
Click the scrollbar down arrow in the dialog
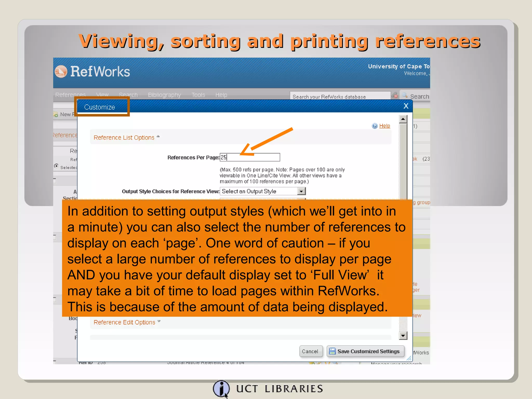tap(403, 336)
